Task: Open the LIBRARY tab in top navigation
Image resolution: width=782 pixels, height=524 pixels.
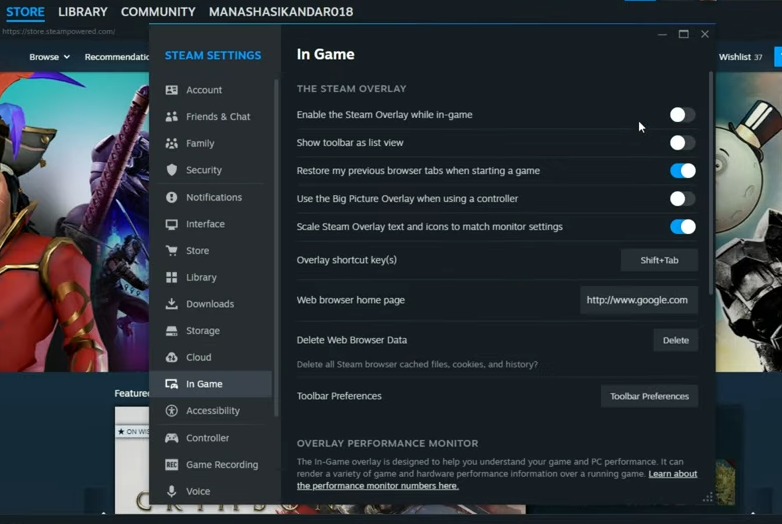Action: (x=83, y=12)
